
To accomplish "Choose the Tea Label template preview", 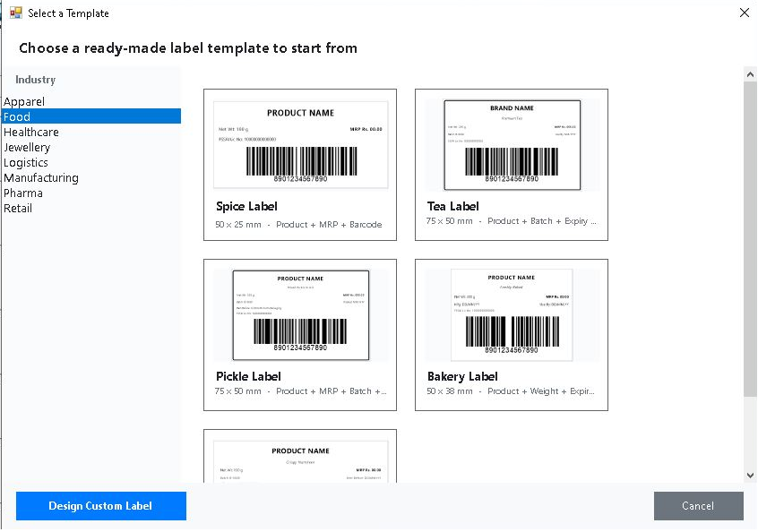I will (512, 145).
